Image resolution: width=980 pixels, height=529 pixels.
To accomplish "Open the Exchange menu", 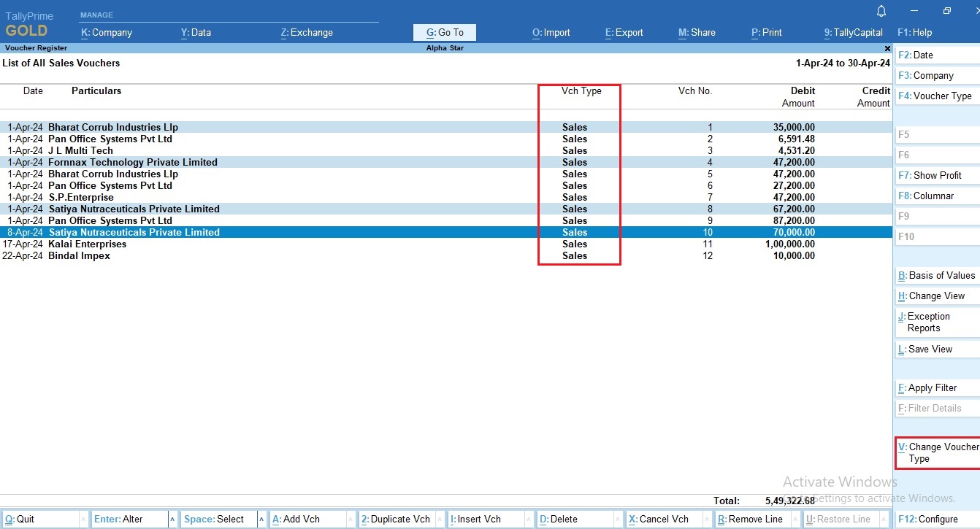I will (308, 32).
